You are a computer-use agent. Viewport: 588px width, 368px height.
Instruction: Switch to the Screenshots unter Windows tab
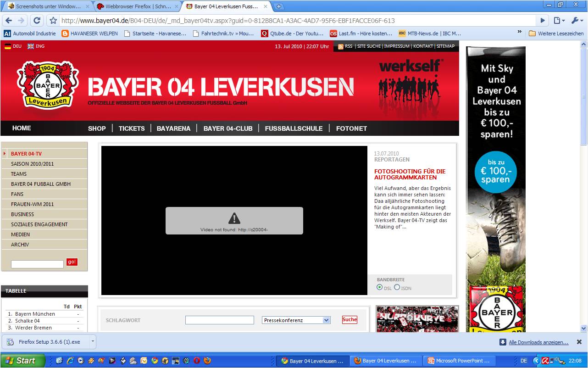(47, 6)
